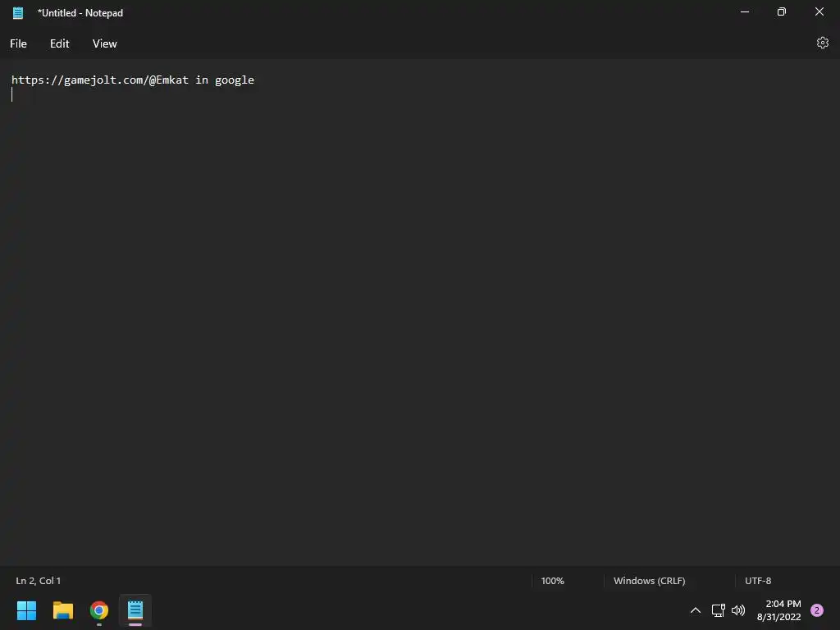Screen dimensions: 840x630
Task: Click the Notepad icon in title bar
Action: (x=18, y=13)
